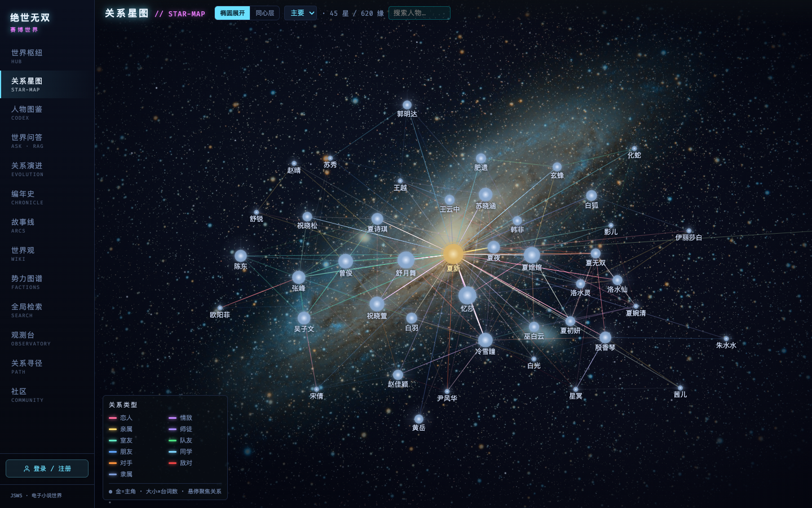Open 世界观 WIKI page

point(47,254)
